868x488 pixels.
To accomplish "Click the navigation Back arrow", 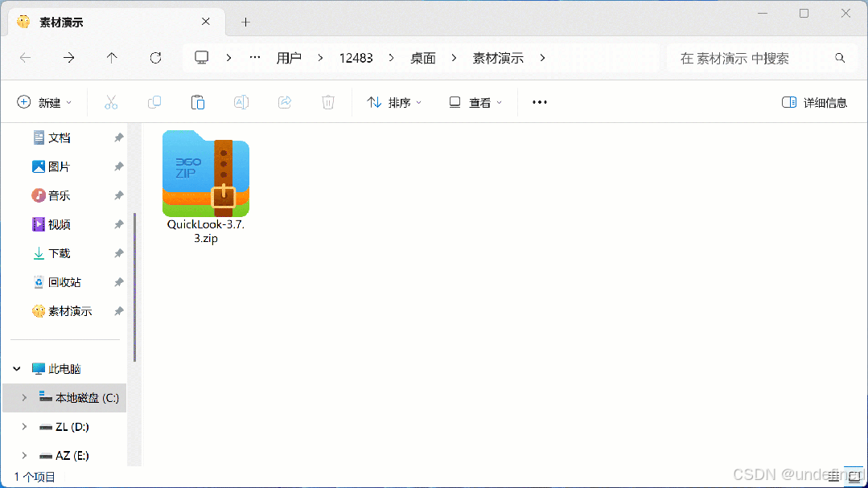I will [25, 58].
